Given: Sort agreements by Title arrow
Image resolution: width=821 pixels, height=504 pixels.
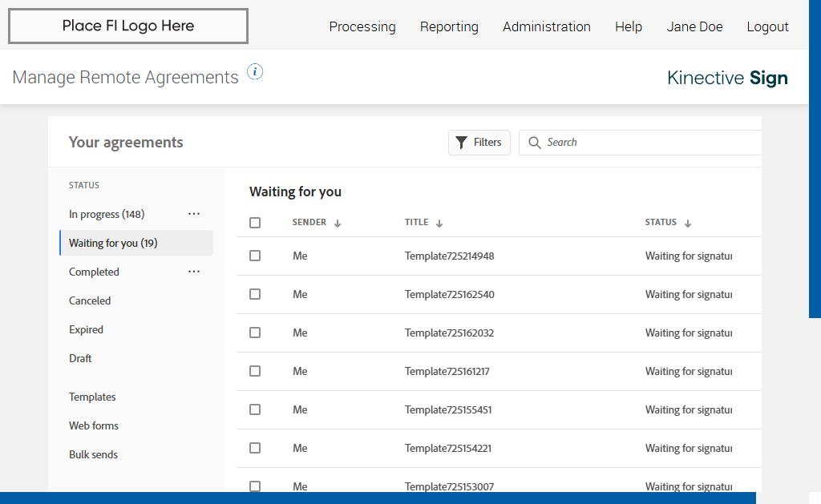Looking at the screenshot, I should coord(439,224).
